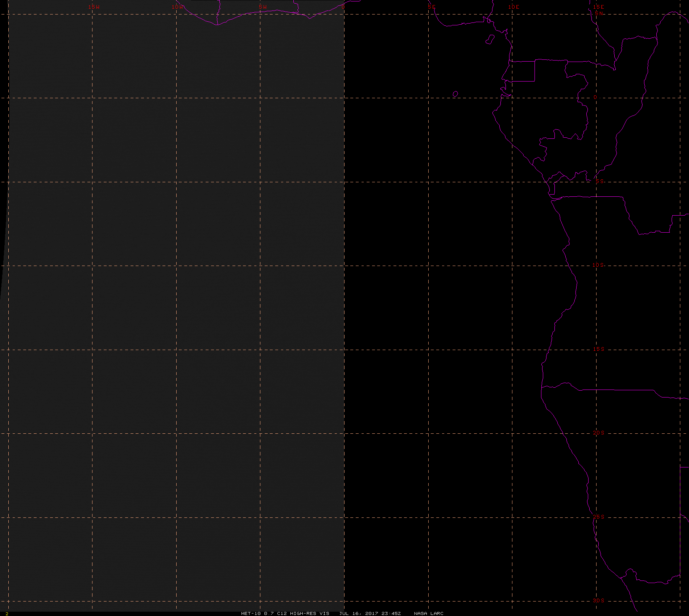Click the 5E longitude label

[x=432, y=7]
